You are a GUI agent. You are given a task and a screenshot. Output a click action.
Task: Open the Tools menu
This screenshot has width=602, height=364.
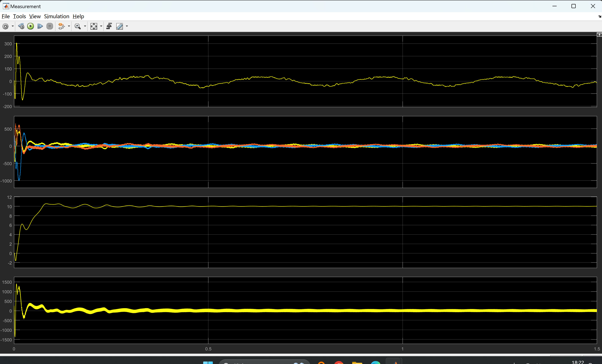[20, 16]
